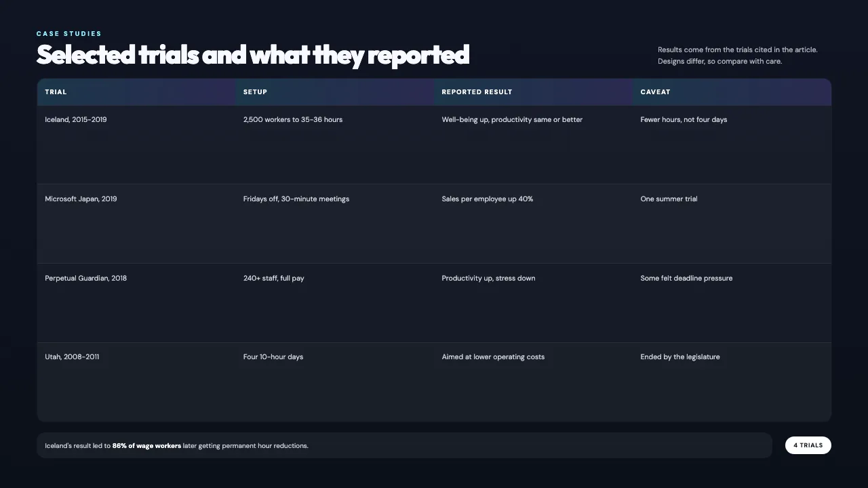This screenshot has height=488, width=868.
Task: Select the 'One summer trial' cell
Action: [x=732, y=224]
